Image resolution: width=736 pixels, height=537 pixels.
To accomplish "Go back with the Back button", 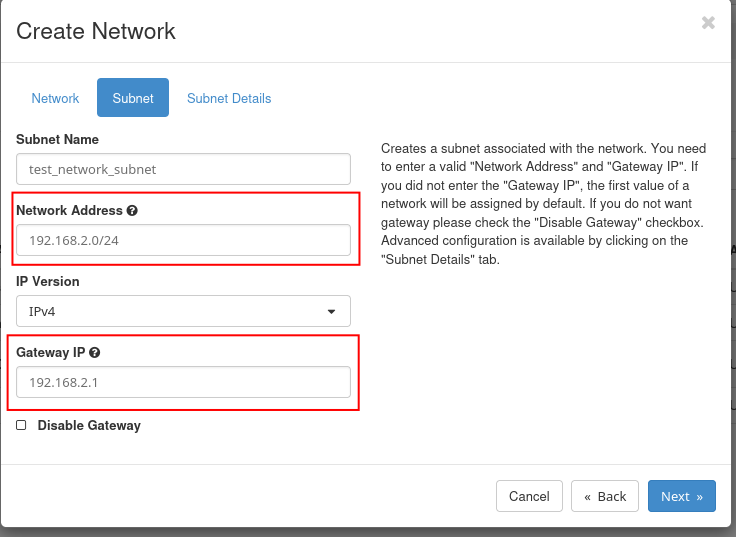I will pos(604,496).
